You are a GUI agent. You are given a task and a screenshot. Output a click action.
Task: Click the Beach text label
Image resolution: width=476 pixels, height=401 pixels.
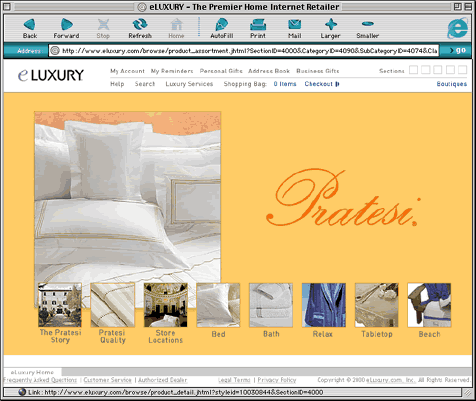[429, 334]
